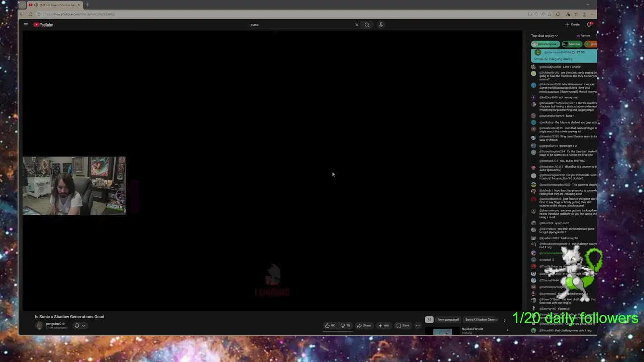Share the video
Screen dimensions: 644x362
[364, 326]
